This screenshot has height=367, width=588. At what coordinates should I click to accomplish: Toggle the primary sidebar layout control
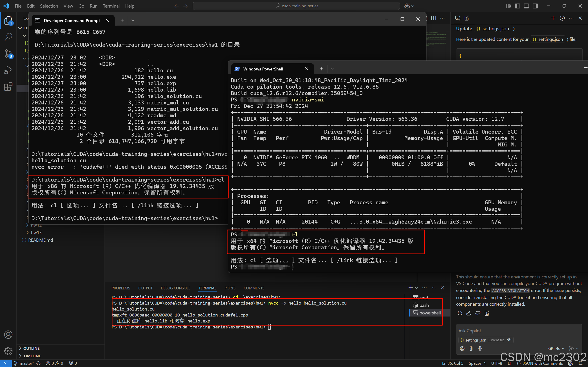[x=517, y=6]
